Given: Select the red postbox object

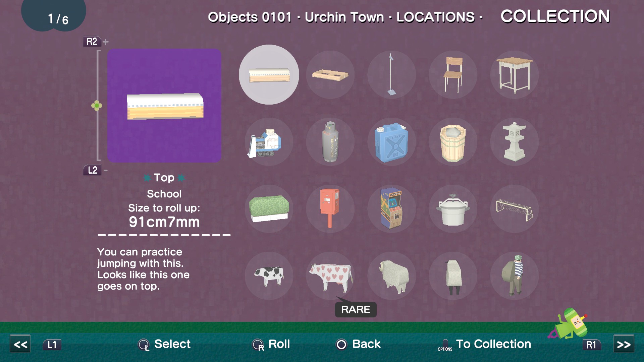Looking at the screenshot, I should (330, 208).
